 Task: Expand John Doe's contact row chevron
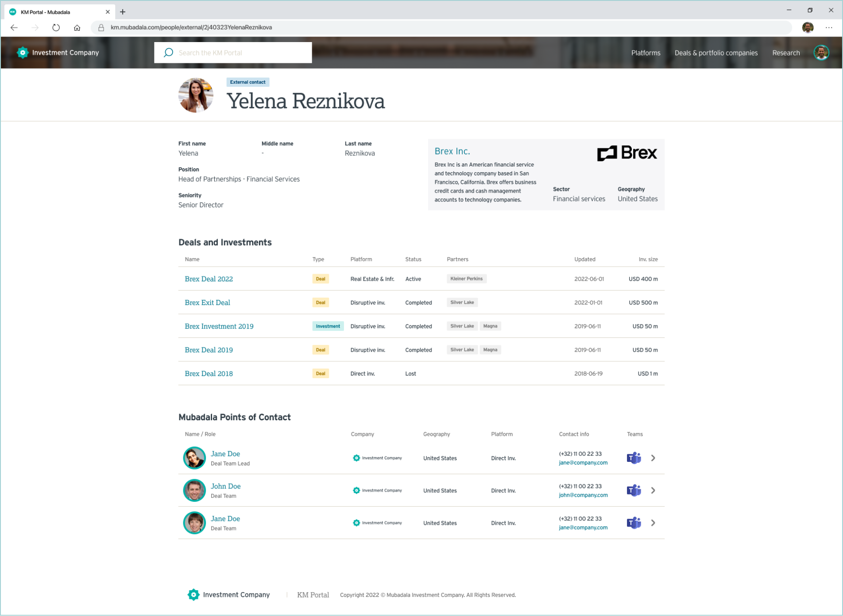click(653, 490)
